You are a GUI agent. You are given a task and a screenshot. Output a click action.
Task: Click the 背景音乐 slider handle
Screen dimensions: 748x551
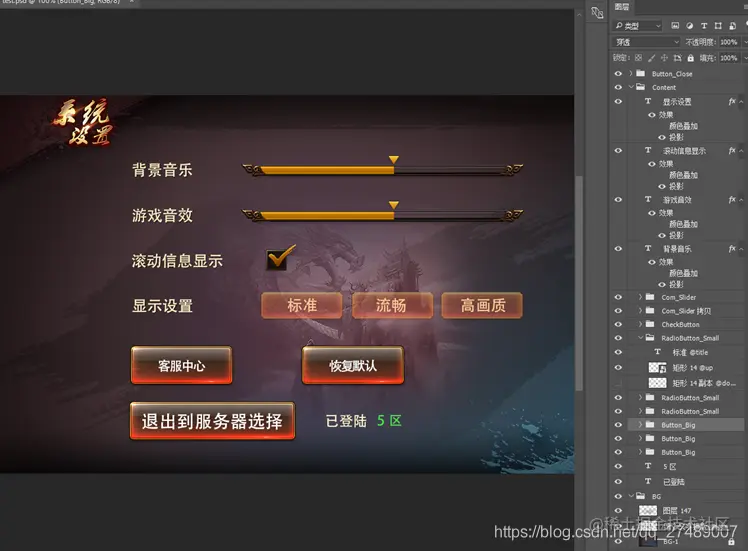pyautogui.click(x=394, y=160)
